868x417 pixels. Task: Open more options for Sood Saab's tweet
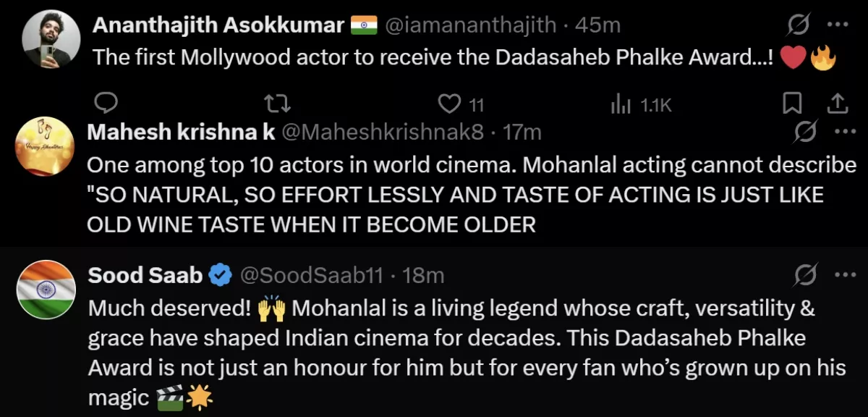[x=844, y=275]
